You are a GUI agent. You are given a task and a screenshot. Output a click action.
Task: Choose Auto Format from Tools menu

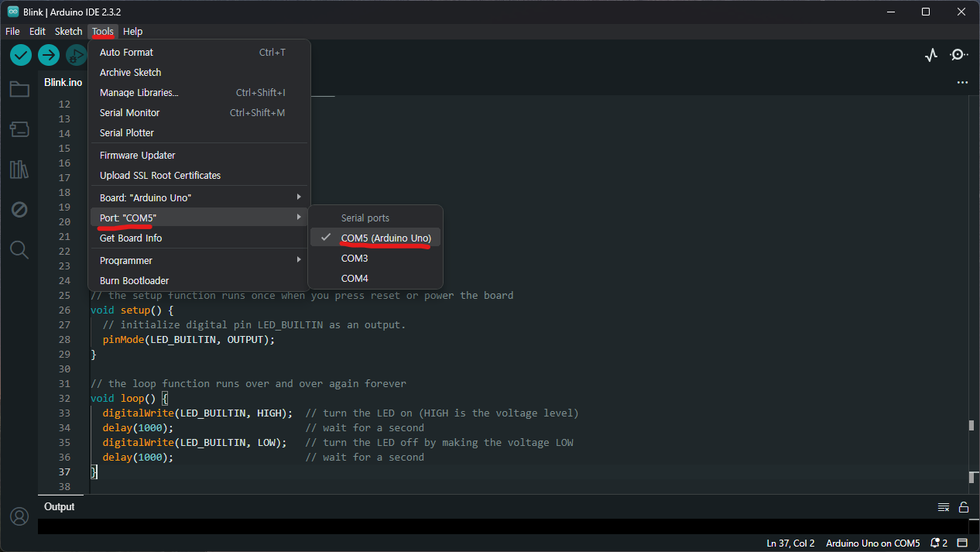(x=199, y=52)
